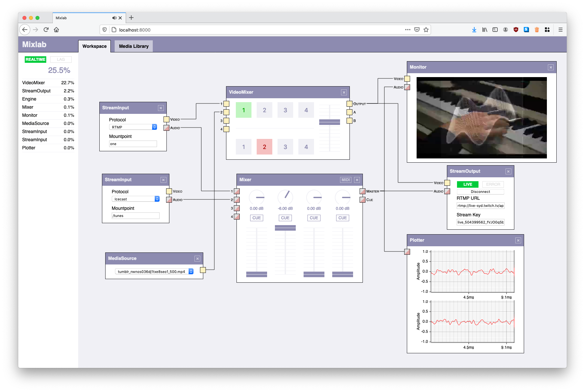This screenshot has height=392, width=585.
Task: Click the MediaSource video output port
Action: (x=203, y=270)
